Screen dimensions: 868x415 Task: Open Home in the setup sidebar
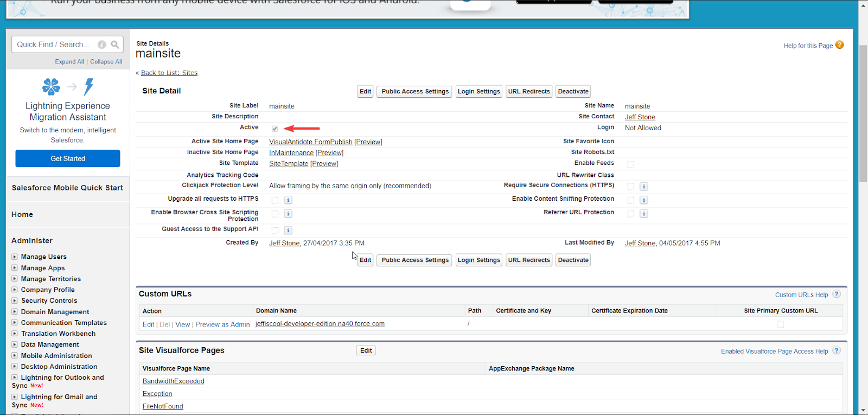point(22,215)
